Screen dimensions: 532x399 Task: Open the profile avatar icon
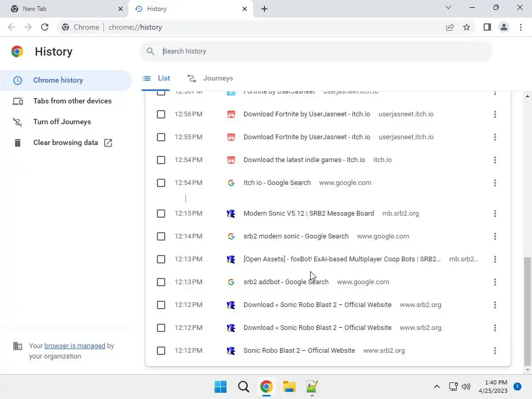pos(504,27)
